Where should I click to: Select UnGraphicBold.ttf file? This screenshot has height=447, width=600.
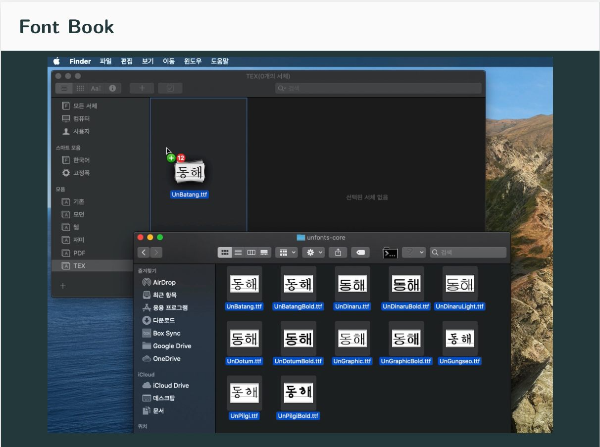tap(406, 343)
